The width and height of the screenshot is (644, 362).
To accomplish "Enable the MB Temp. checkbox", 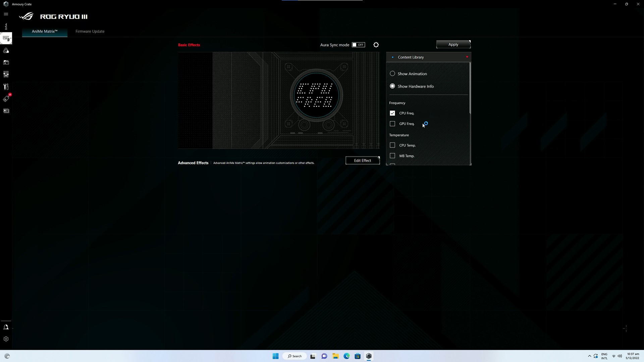I will (392, 156).
